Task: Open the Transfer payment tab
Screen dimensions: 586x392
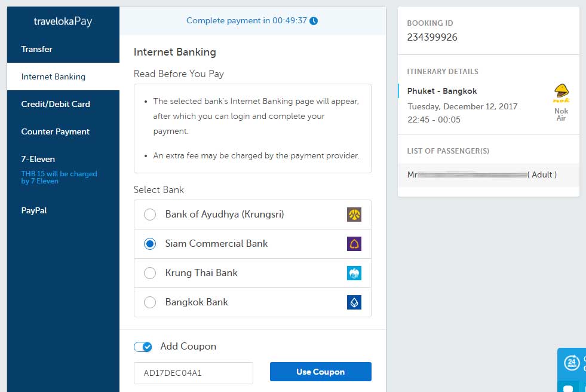Action: [37, 49]
